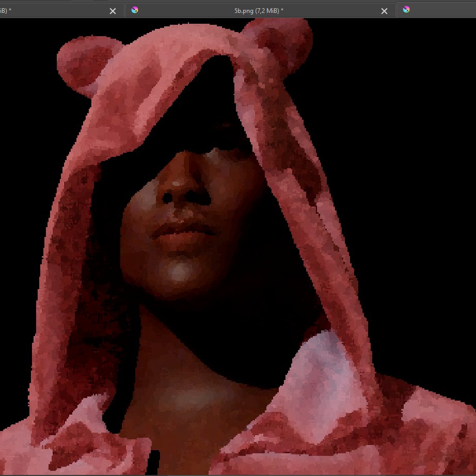The width and height of the screenshot is (476, 476).
Task: Click the Krita icon on 5b.png tab
Action: 135,10
